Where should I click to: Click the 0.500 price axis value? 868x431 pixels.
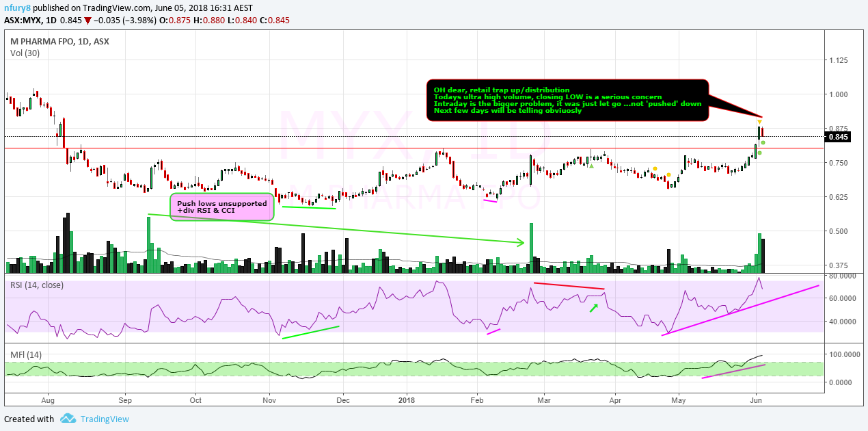(x=838, y=231)
